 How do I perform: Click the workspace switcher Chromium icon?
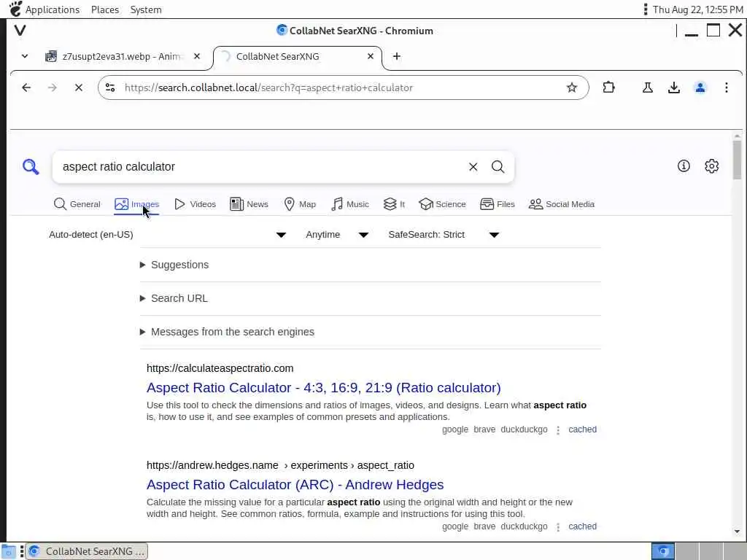(x=662, y=551)
